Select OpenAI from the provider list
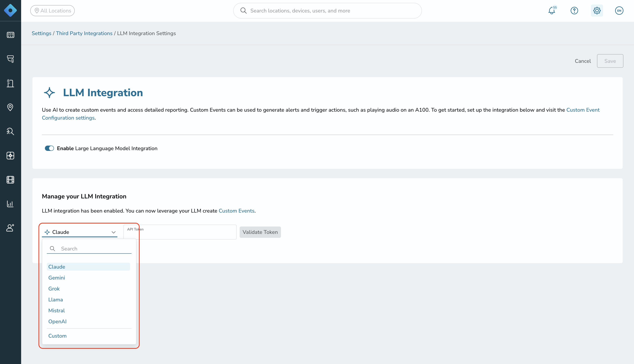The image size is (634, 364). (57, 321)
